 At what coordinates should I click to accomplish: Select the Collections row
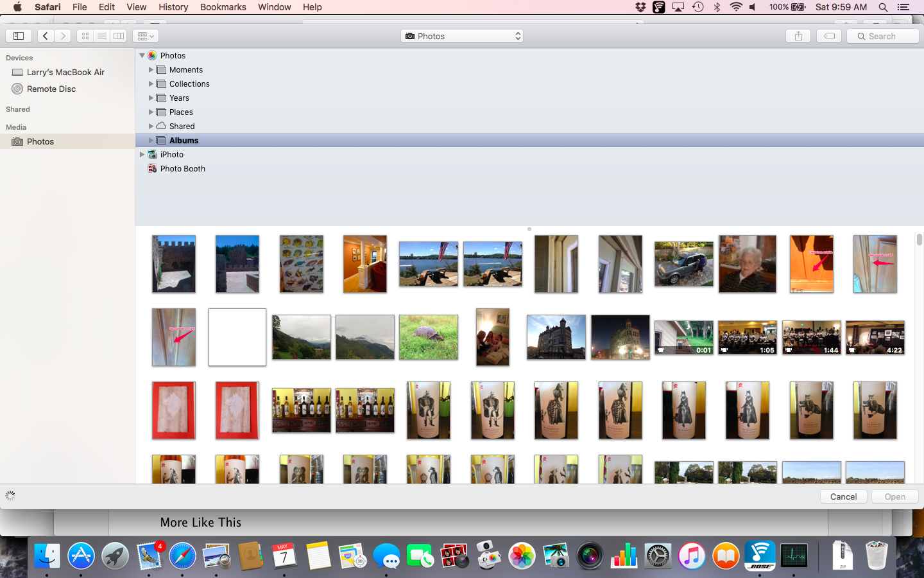529,83
